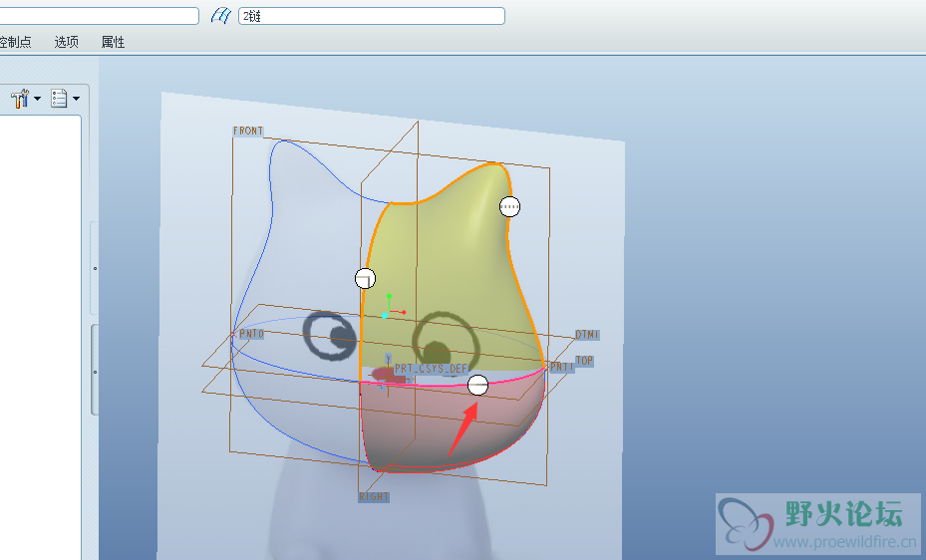Viewport: 926px width, 560px height.
Task: Click the second-direction curves icon beside 2链 field
Action: click(x=220, y=16)
